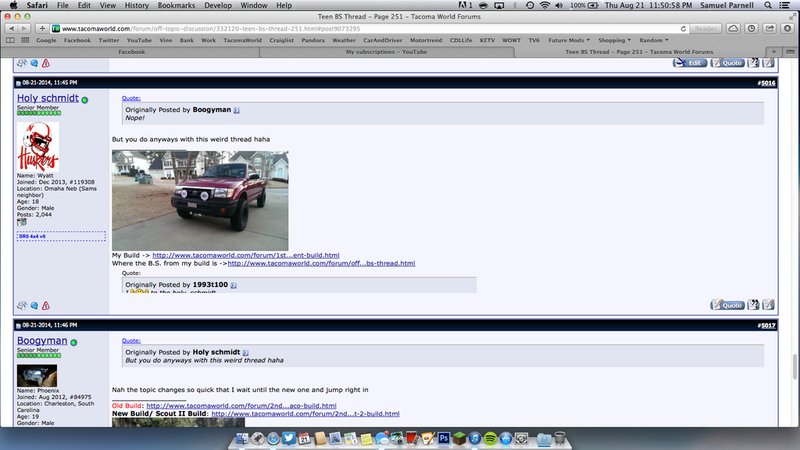800x450 pixels.
Task: Click the Wi-Fi status icon
Action: coord(544,5)
